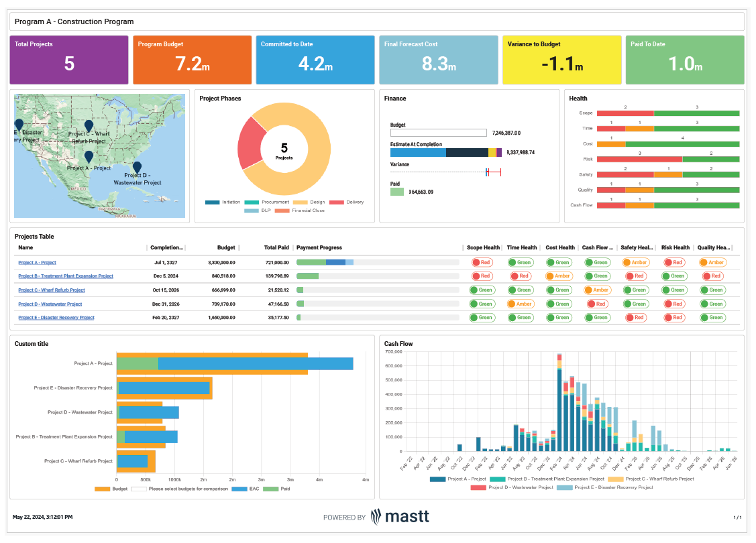Sort the Total Paid column in Projects Table

coord(277,247)
